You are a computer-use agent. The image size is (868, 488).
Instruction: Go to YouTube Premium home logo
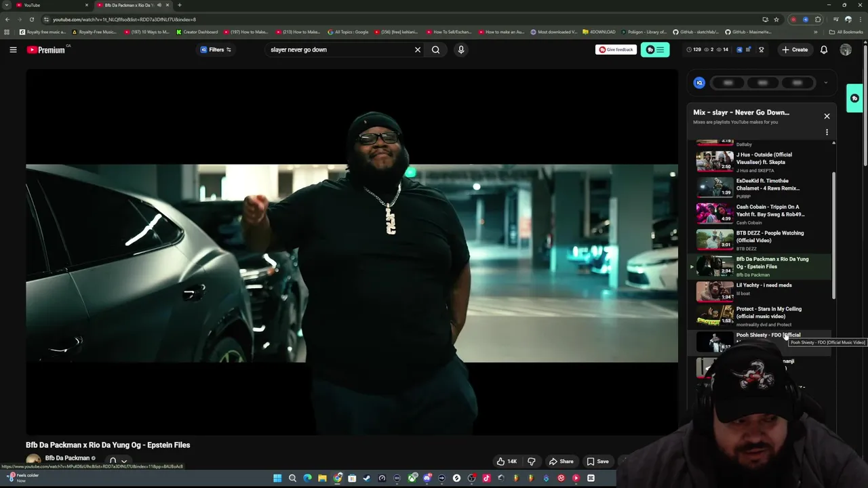pos(46,49)
